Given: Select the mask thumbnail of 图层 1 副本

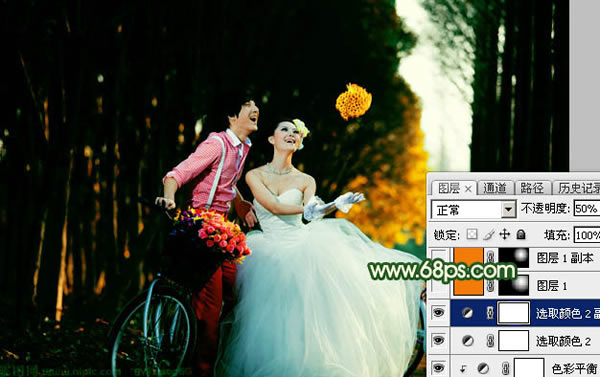Looking at the screenshot, I should click(514, 258).
